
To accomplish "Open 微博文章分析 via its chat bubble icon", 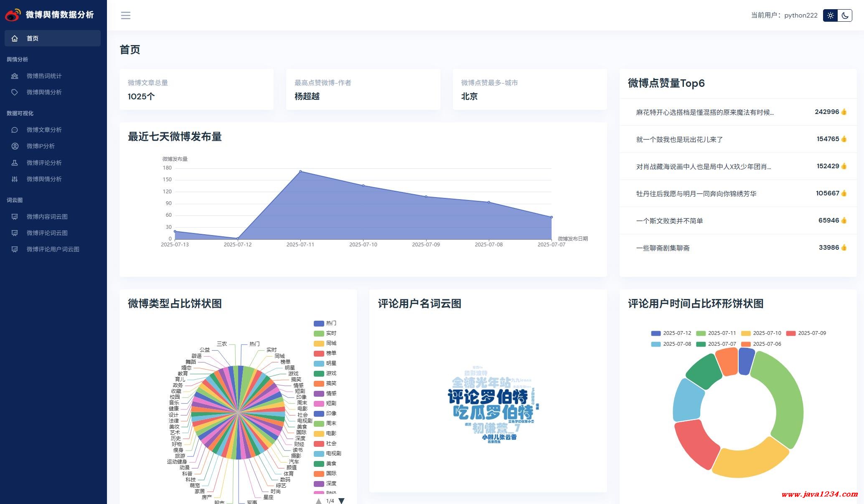I will coord(15,129).
